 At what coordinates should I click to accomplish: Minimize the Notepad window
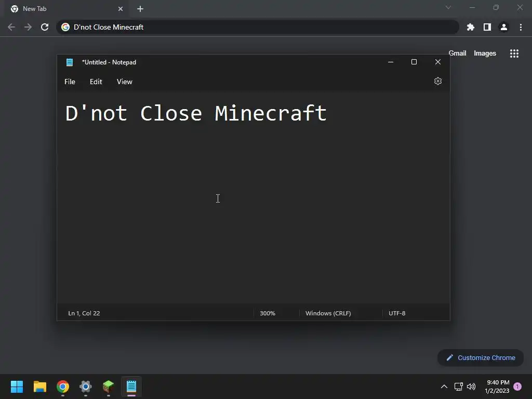(x=391, y=62)
